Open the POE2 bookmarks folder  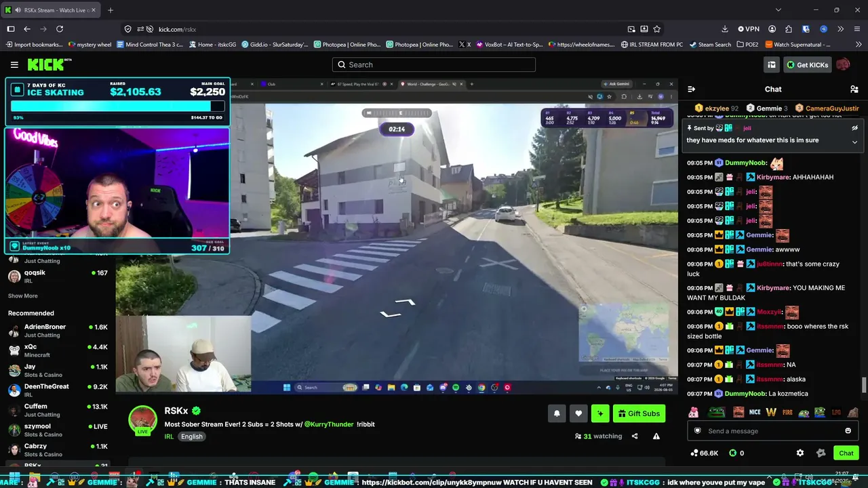click(x=747, y=45)
